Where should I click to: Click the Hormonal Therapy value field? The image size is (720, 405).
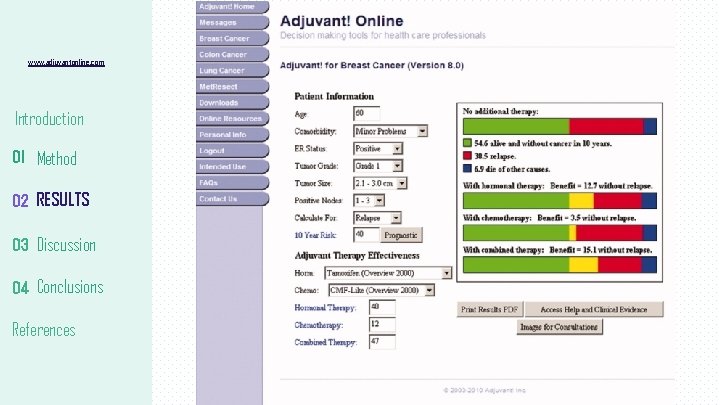tap(382, 307)
